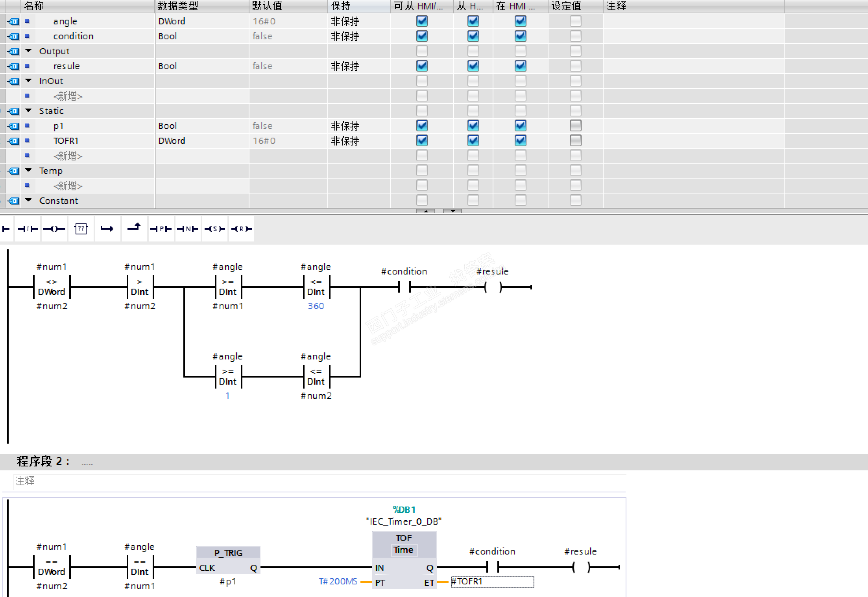
Task: Toggle setpoint checkbox for p1 row
Action: (x=575, y=126)
